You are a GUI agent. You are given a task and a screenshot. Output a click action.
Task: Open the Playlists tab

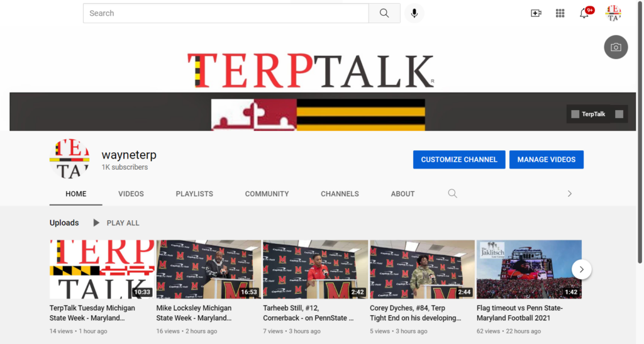(194, 194)
